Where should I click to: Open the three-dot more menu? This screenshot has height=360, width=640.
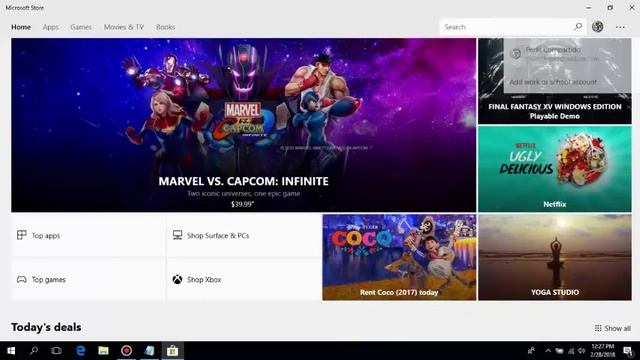620,27
